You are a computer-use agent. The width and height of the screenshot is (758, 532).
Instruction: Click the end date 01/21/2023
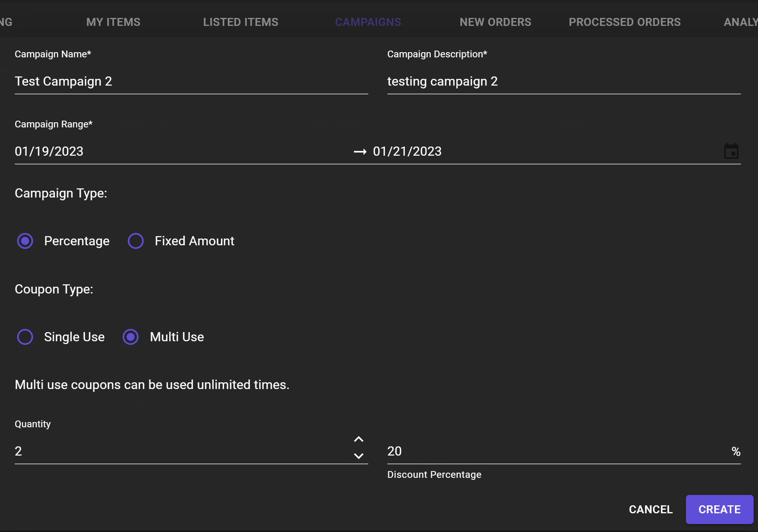407,151
